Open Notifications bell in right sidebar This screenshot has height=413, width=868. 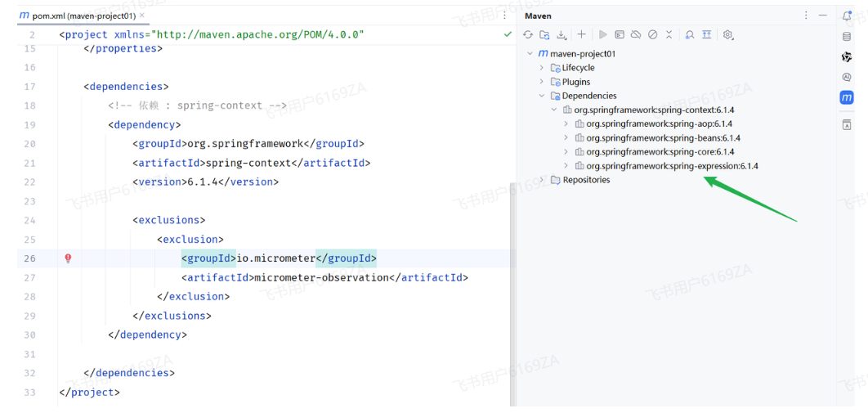[847, 16]
